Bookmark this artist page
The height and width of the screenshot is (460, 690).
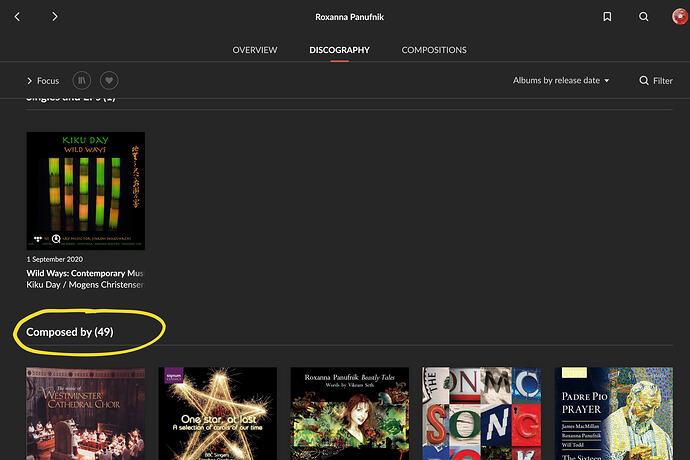pos(607,17)
